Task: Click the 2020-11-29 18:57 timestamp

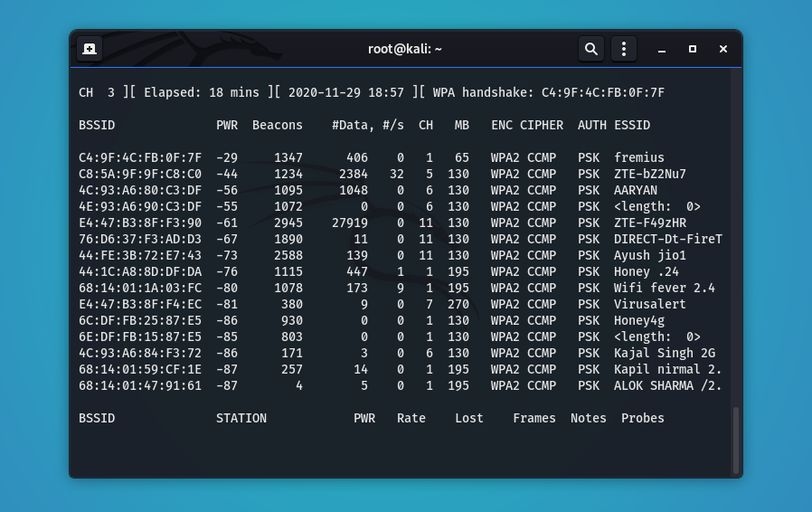Action: (346, 93)
